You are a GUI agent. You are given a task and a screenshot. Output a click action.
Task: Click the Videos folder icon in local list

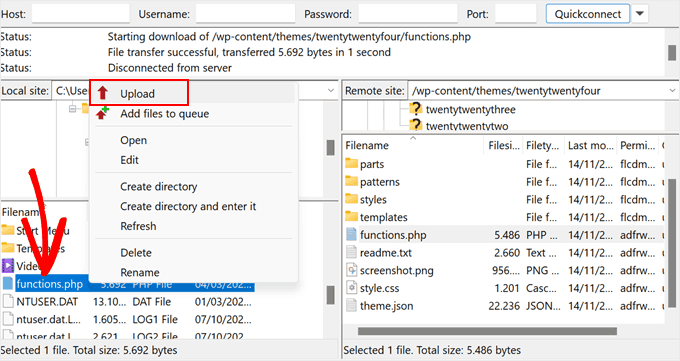click(8, 266)
